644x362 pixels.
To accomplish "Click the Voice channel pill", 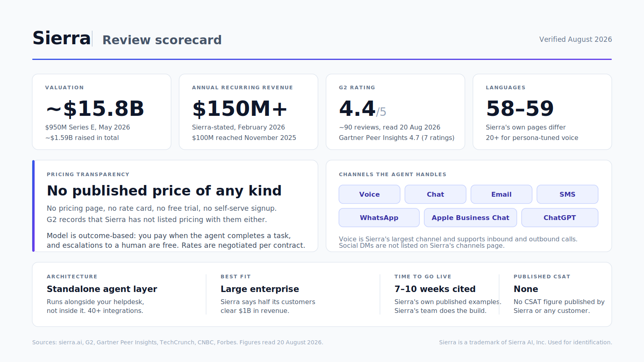I will coord(369,194).
